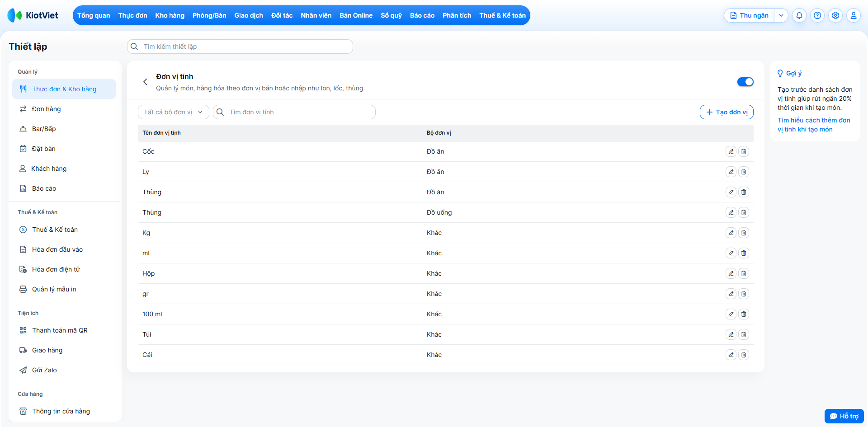Delete the Kg unit row

coord(744,233)
